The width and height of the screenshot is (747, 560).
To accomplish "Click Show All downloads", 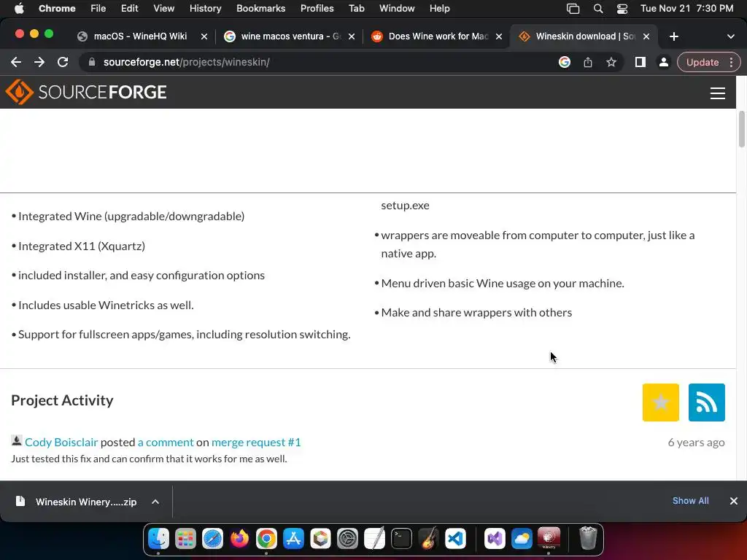I will [690, 501].
